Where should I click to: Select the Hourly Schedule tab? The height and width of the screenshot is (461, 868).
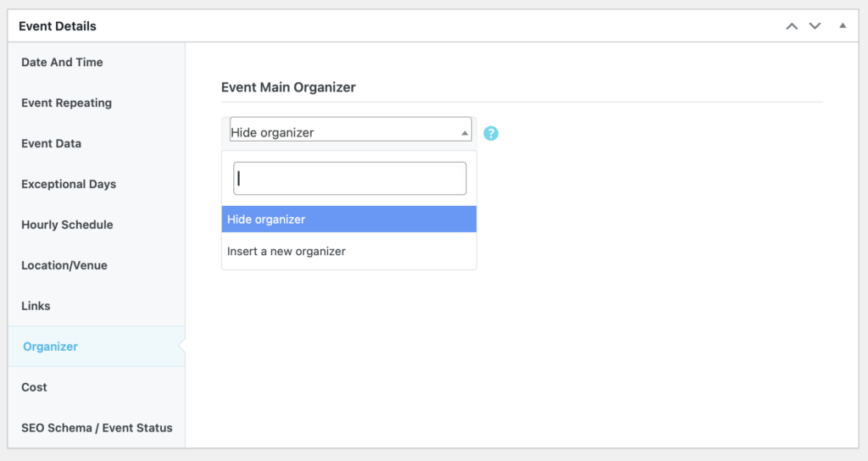pos(67,225)
